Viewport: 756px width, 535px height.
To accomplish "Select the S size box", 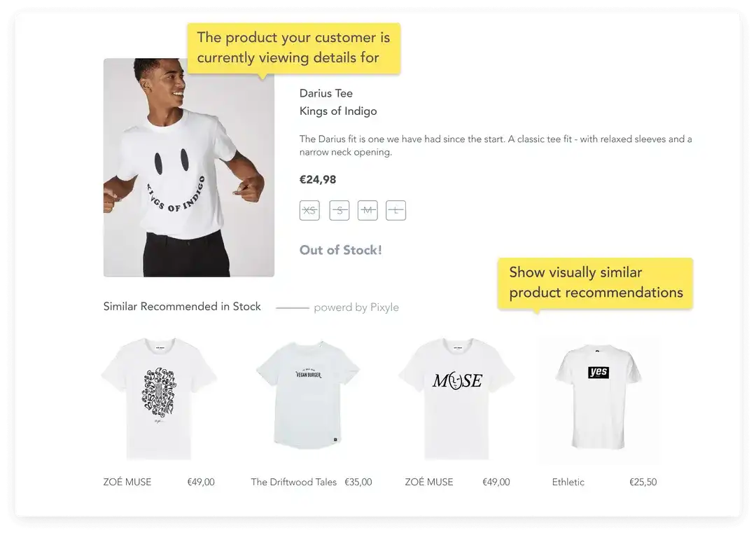I will click(x=339, y=210).
